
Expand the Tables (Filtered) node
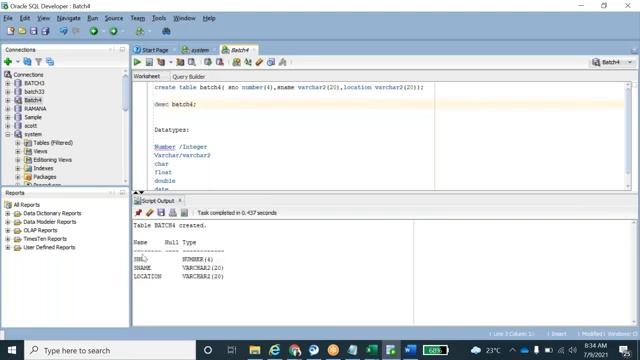click(x=18, y=143)
